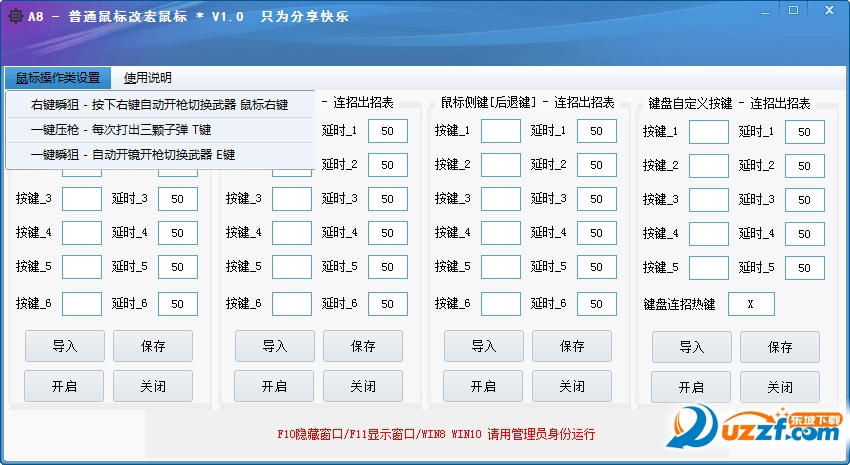Click 延时_4 field in 鼠标侧键[后退键] column
Screen dimensions: 850x465
click(x=597, y=232)
